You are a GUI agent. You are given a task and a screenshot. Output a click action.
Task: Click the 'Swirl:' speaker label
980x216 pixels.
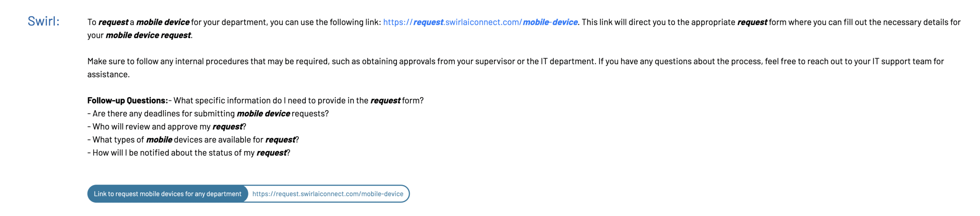pyautogui.click(x=44, y=21)
